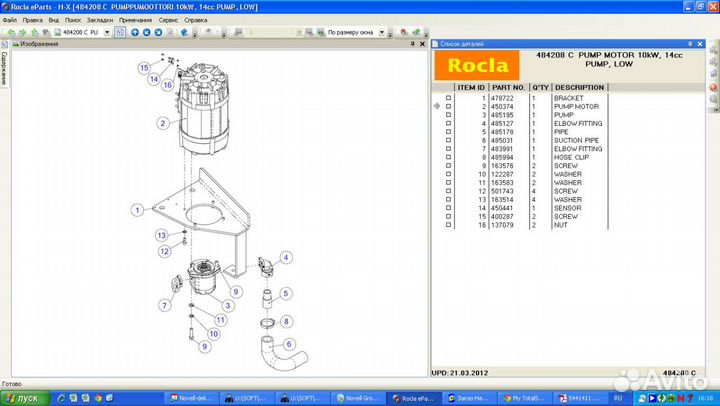The image size is (720, 406).
Task: Open the Содержание side tab
Action: [x=4, y=69]
